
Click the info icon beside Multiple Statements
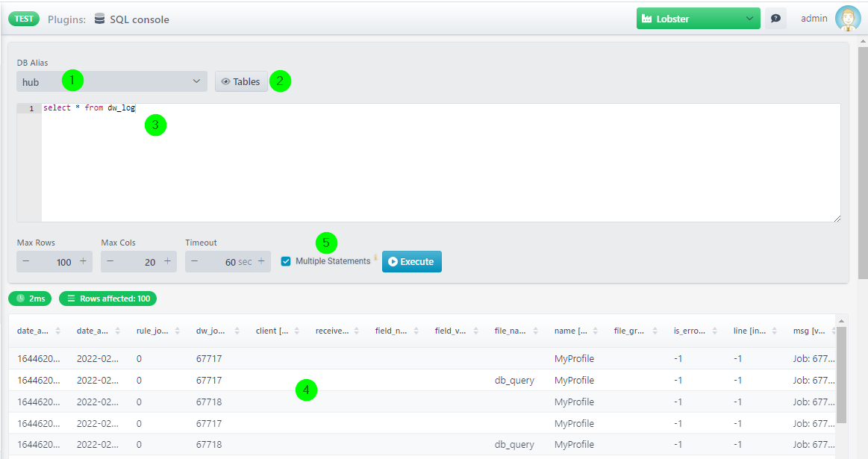point(375,257)
